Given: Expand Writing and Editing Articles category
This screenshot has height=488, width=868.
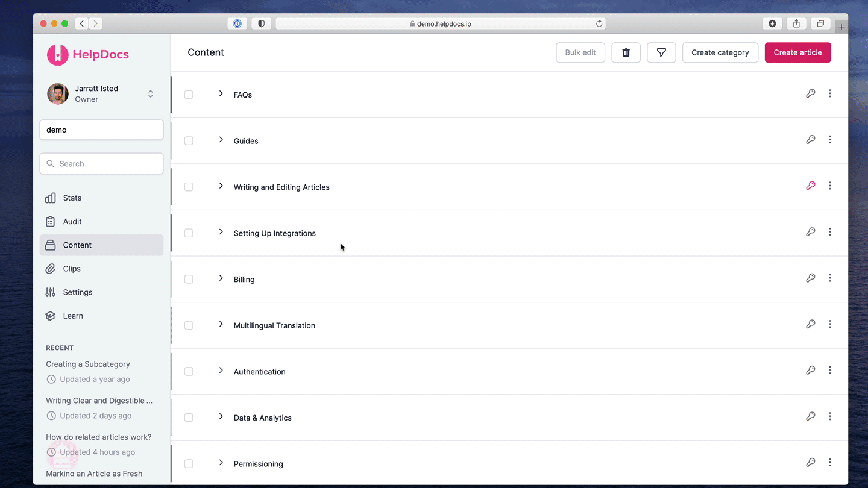Looking at the screenshot, I should coord(221,186).
